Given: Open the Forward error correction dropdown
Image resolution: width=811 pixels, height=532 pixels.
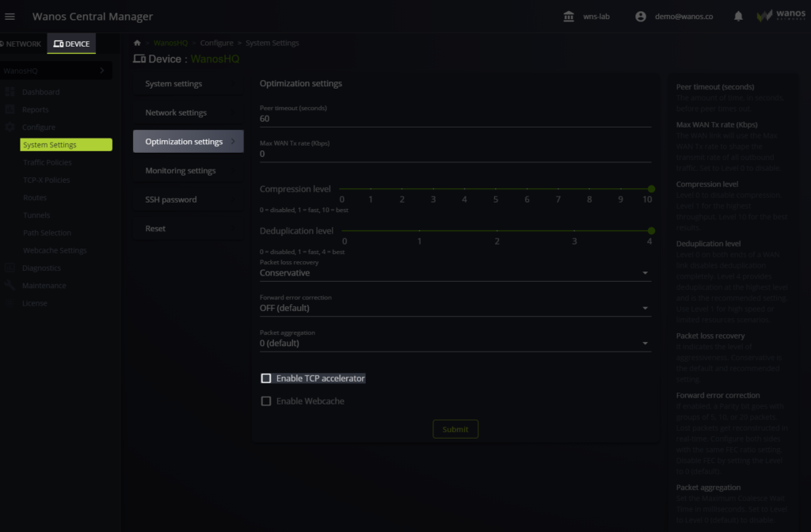Looking at the screenshot, I should 455,308.
